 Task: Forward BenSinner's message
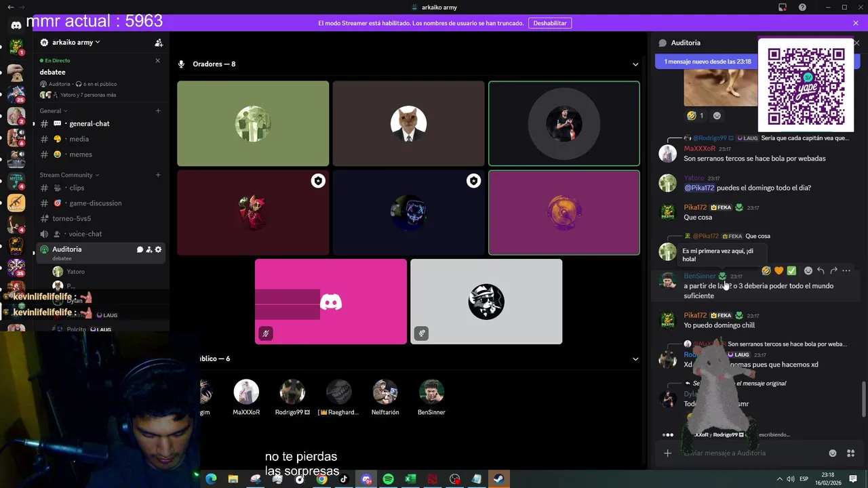tap(833, 270)
